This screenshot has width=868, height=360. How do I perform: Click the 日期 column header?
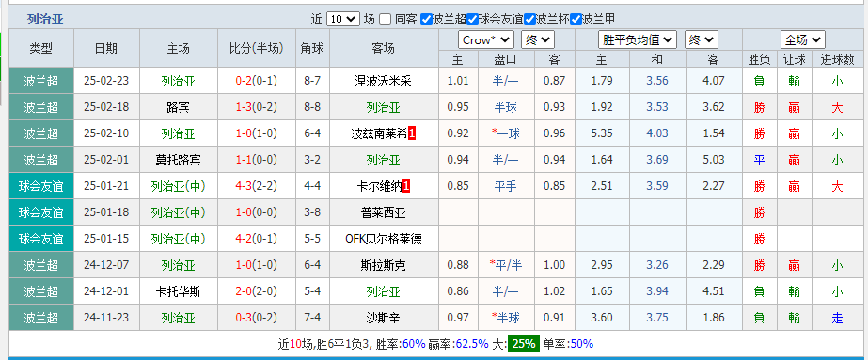[x=106, y=48]
